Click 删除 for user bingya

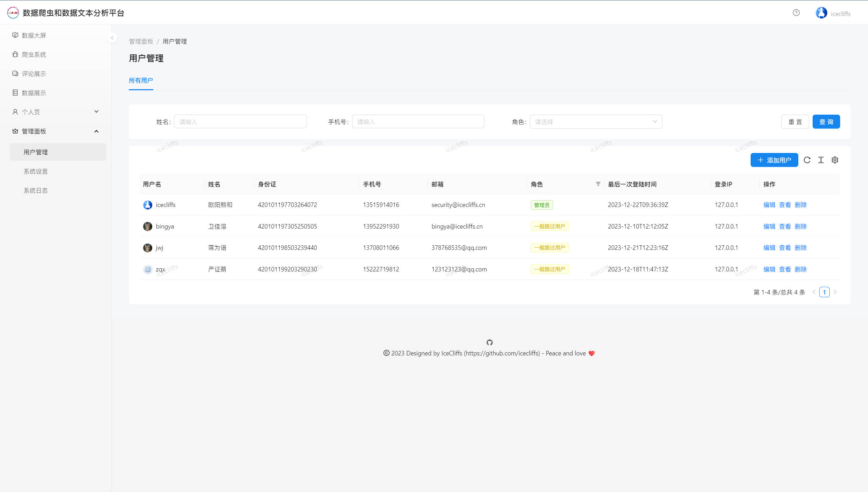tap(800, 226)
